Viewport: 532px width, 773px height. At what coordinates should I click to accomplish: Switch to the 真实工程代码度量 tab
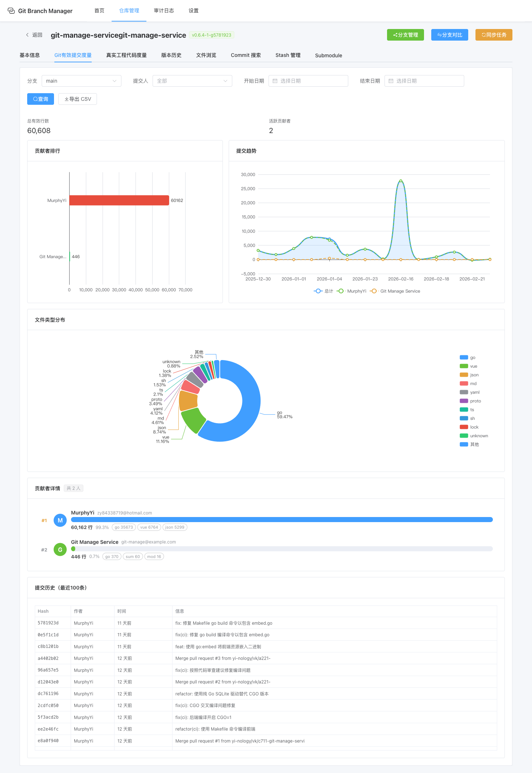click(126, 55)
